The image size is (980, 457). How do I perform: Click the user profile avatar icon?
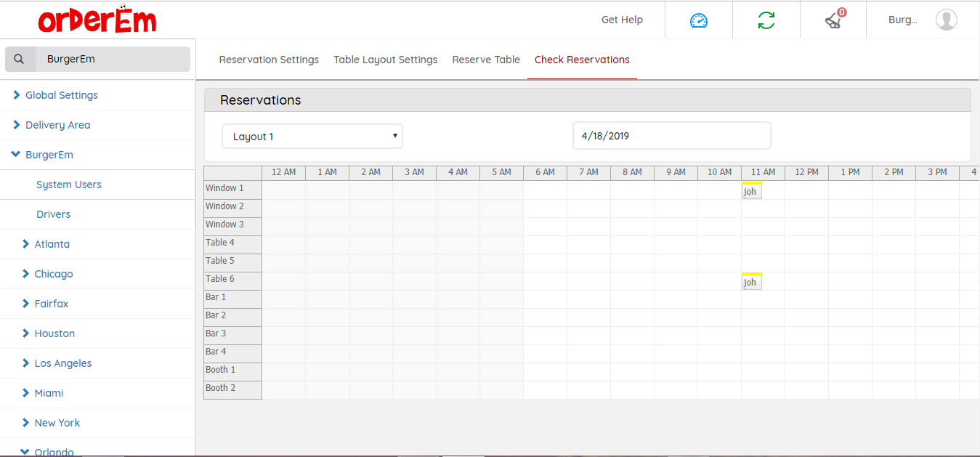[x=946, y=20]
